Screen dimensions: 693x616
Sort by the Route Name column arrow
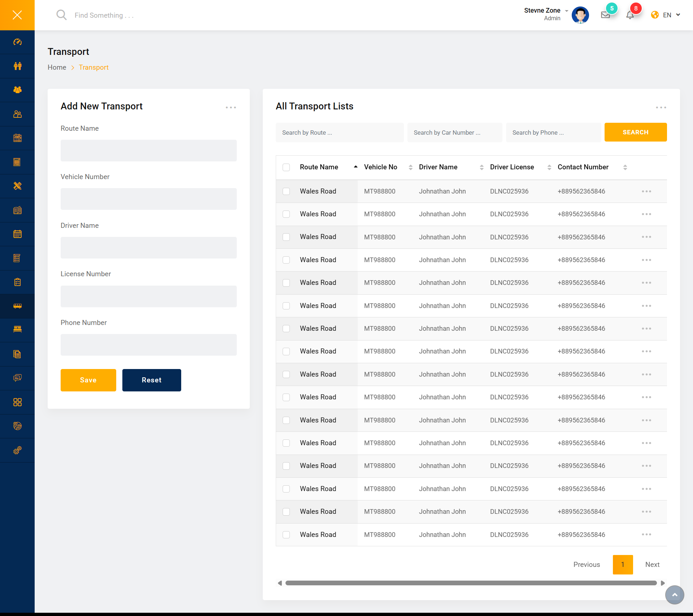[x=356, y=167]
